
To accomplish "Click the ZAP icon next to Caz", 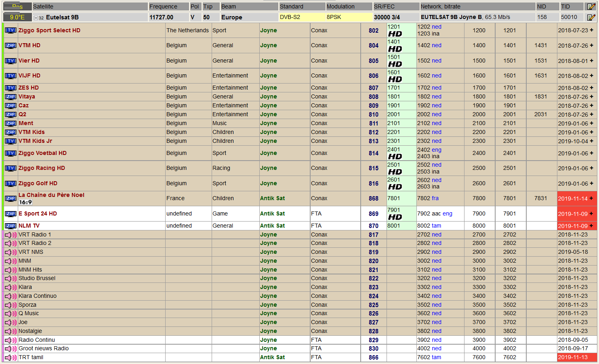I will click(x=11, y=106).
